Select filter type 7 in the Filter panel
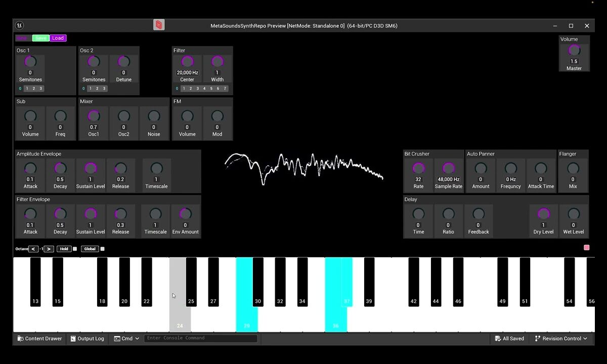The width and height of the screenshot is (607, 364). pos(225,88)
